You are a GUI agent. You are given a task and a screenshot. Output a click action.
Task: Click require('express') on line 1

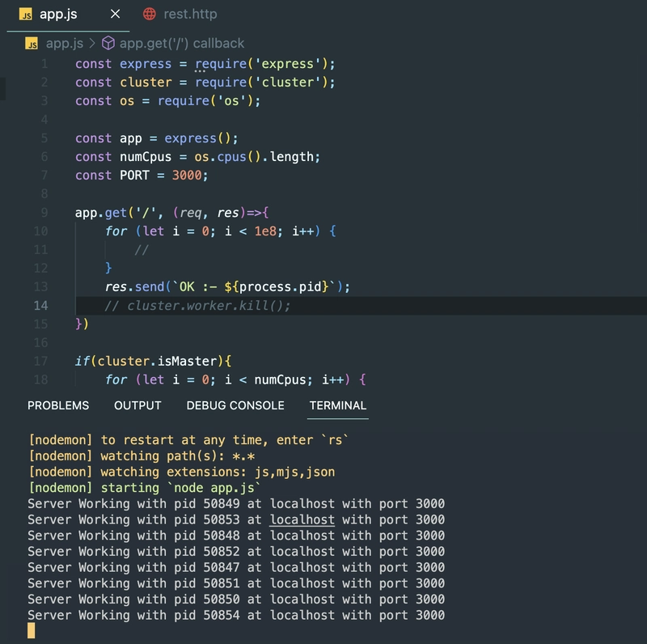(260, 64)
